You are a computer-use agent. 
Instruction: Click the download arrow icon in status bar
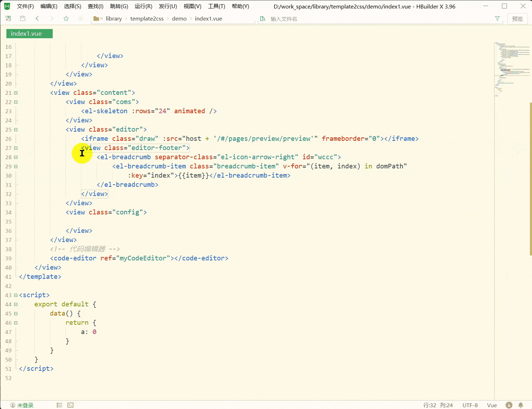[x=509, y=405]
